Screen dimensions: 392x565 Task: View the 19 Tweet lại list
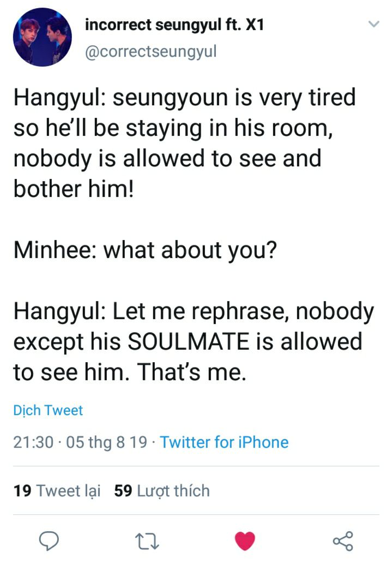[57, 491]
